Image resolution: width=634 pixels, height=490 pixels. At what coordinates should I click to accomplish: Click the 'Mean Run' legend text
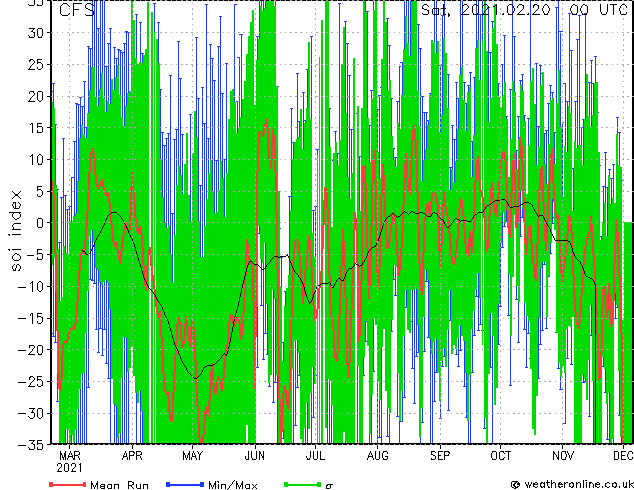pos(119,485)
